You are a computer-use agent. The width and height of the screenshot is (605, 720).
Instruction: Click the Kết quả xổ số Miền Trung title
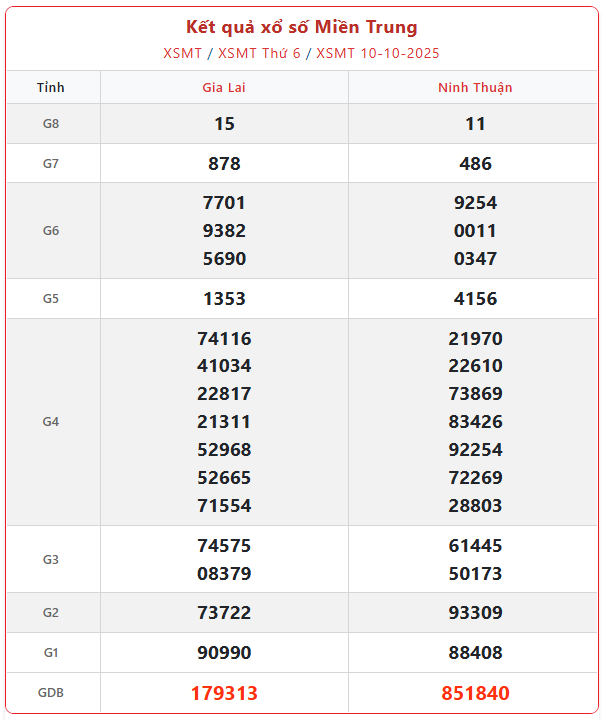coord(302,27)
